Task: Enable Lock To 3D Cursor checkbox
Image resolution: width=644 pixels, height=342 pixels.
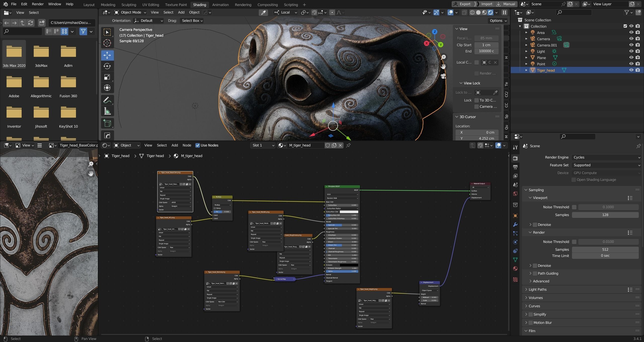Action: [x=476, y=100]
